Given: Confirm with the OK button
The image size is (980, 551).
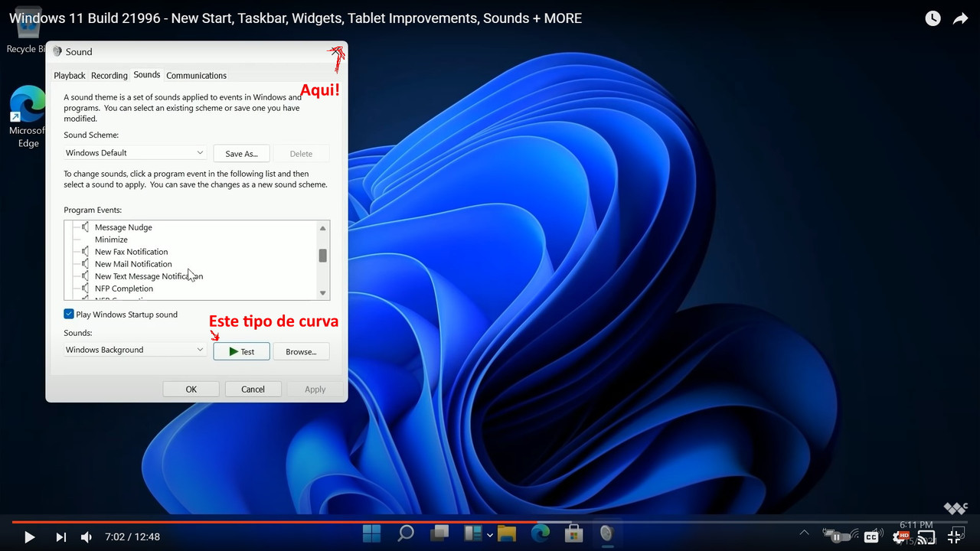Looking at the screenshot, I should point(191,389).
